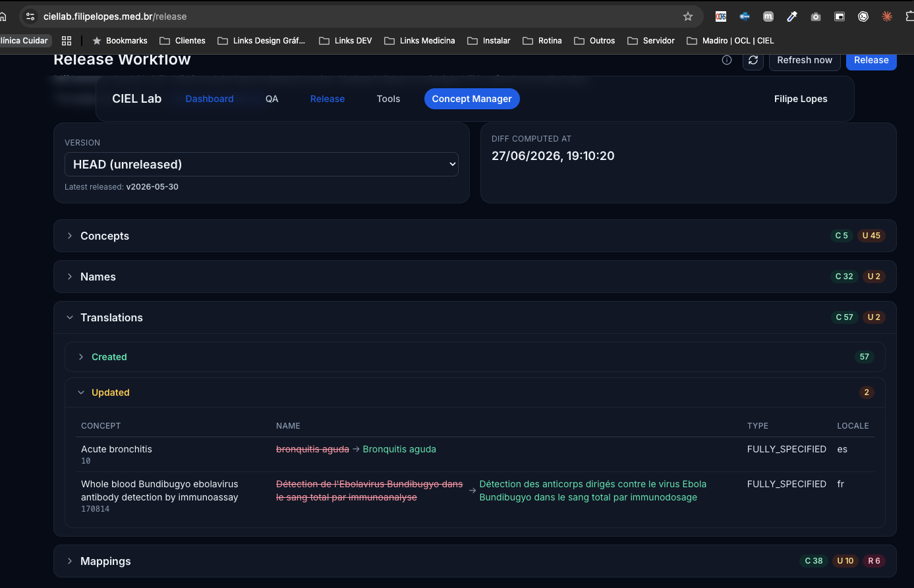Open the apps grid in bookmarks bar
Viewport: 914px width, 588px height.
67,41
